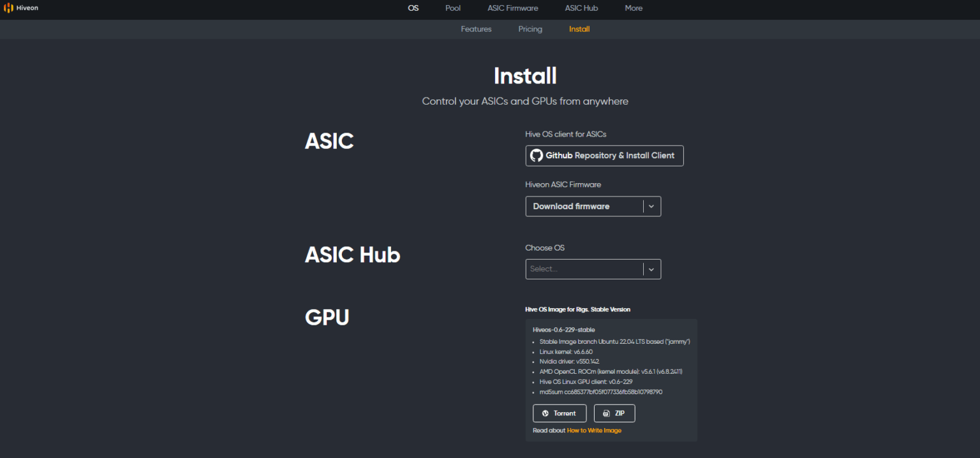Viewport: 980px width, 458px height.
Task: Click the Torrent button's icon
Action: [546, 413]
